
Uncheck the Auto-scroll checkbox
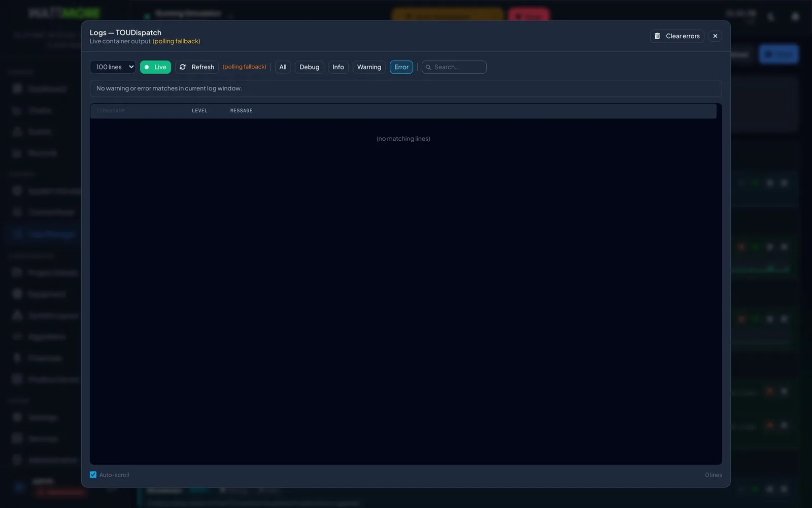[93, 474]
